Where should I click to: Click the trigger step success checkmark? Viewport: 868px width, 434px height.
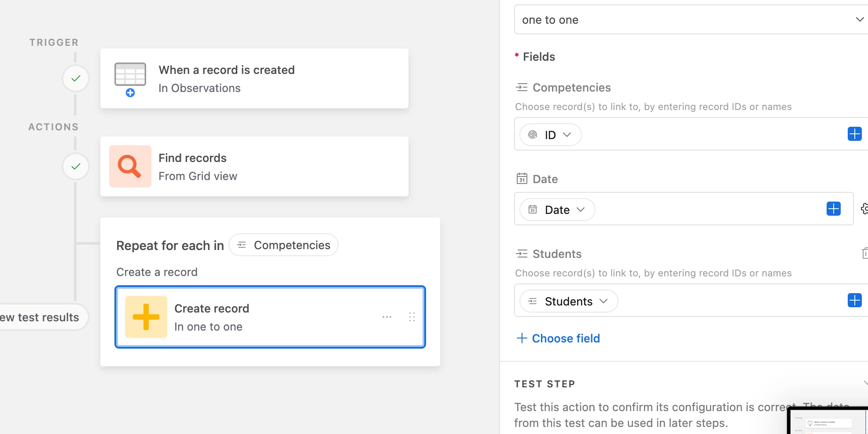click(x=76, y=78)
